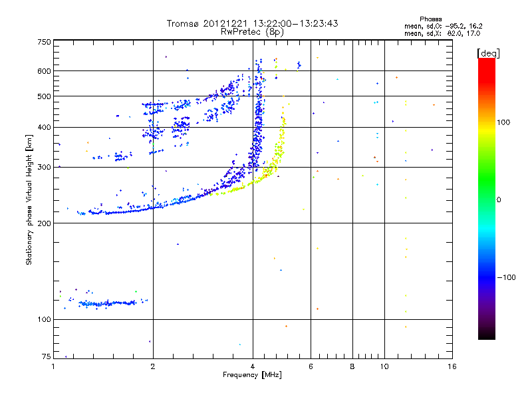Click the colorbar tick label '0'

(x=499, y=199)
